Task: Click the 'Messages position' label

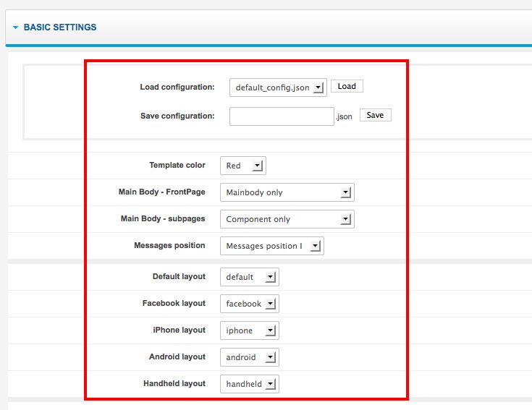Action: coord(169,245)
